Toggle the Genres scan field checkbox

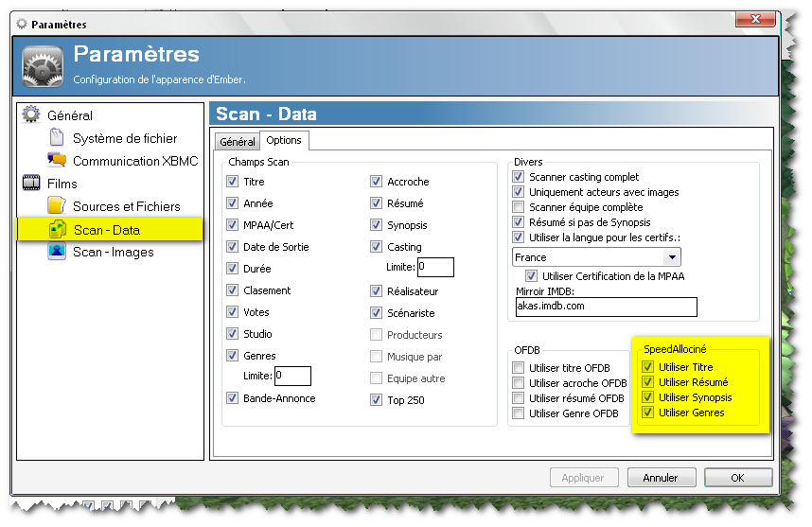click(x=232, y=356)
